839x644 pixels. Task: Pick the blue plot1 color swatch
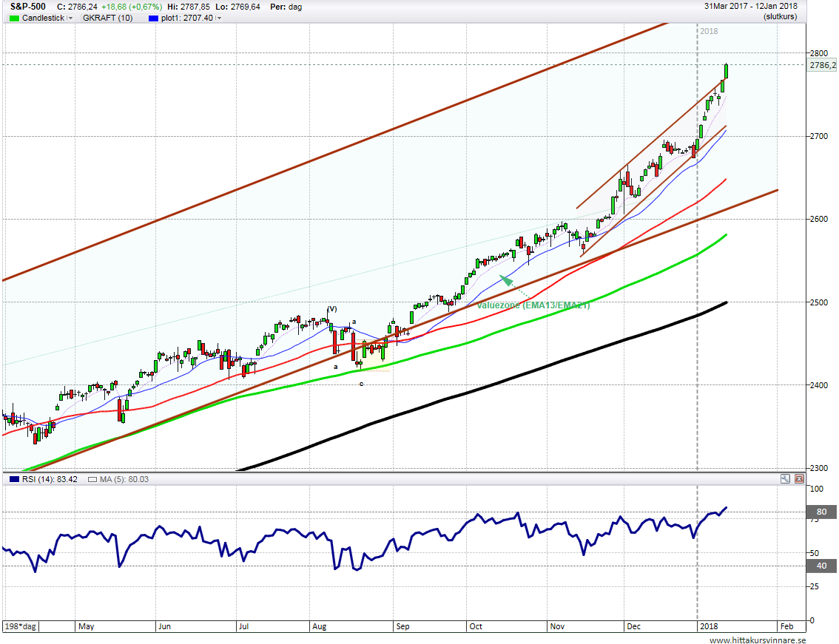point(154,18)
